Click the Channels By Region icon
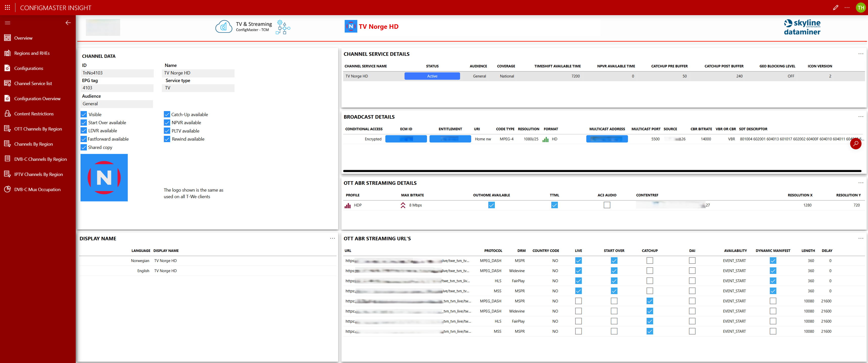This screenshot has height=363, width=868. (7, 144)
